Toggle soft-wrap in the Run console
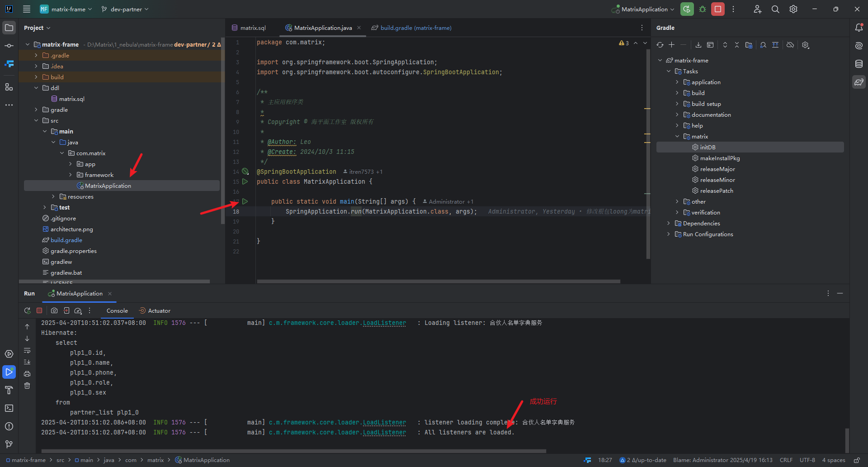This screenshot has height=467, width=868. [x=27, y=351]
